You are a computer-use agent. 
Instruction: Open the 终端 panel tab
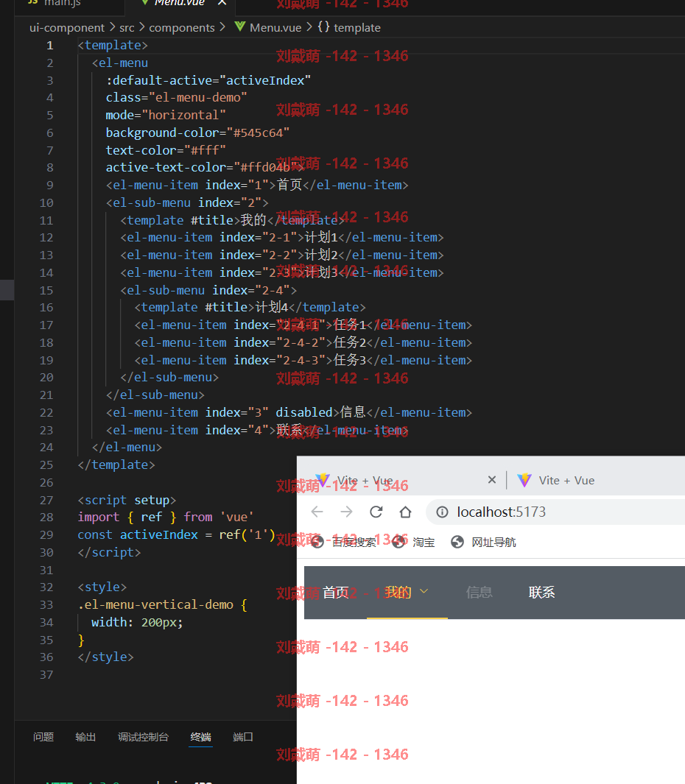click(x=200, y=737)
